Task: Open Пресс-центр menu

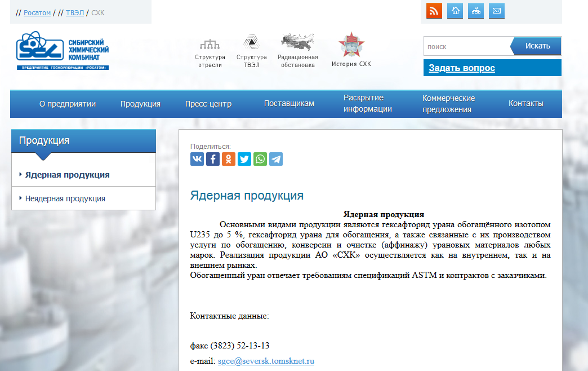Action: tap(208, 104)
